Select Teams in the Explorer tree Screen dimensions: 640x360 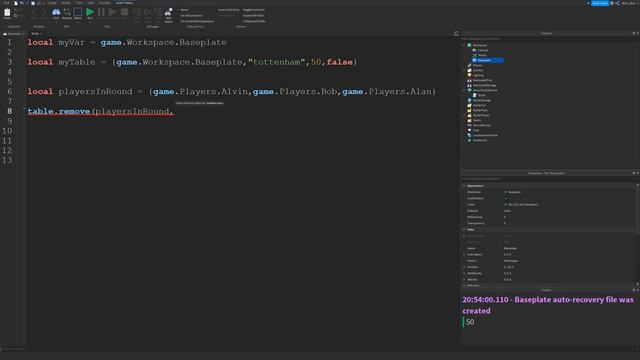click(x=477, y=120)
